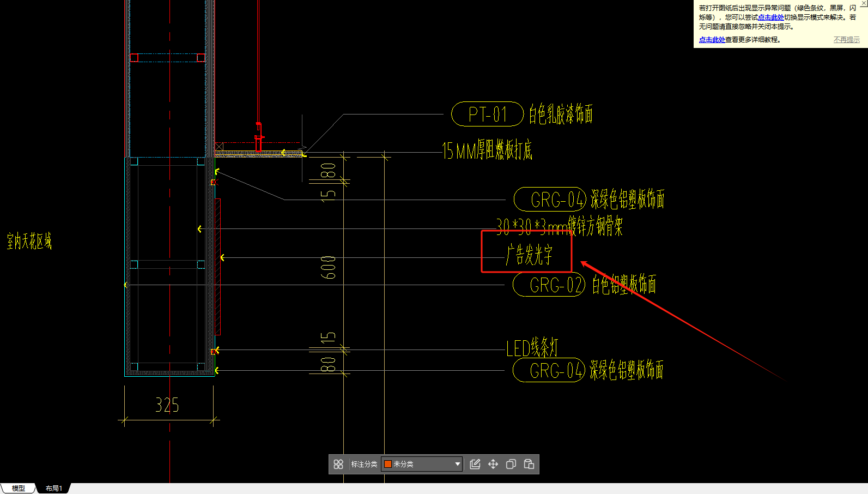Screen dimensions: 868x494
Task: Click the orange 未分类 color swatch
Action: click(x=388, y=464)
